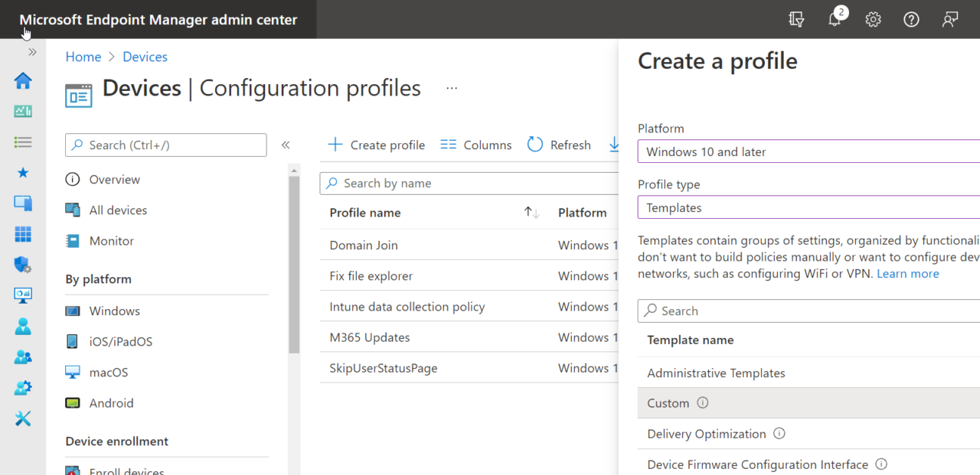
Task: Open the Users icon in left rail
Action: coord(23,327)
